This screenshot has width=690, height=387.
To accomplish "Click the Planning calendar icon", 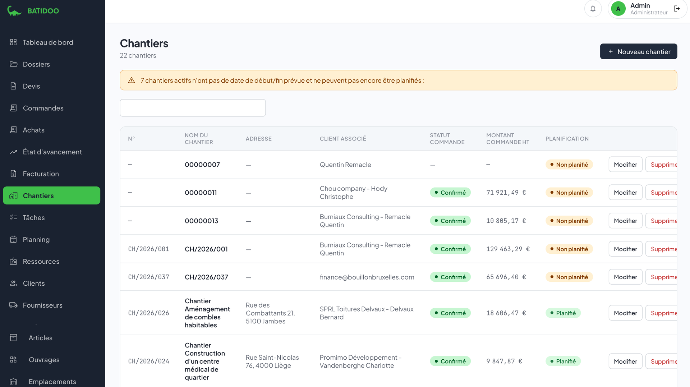I will [14, 240].
